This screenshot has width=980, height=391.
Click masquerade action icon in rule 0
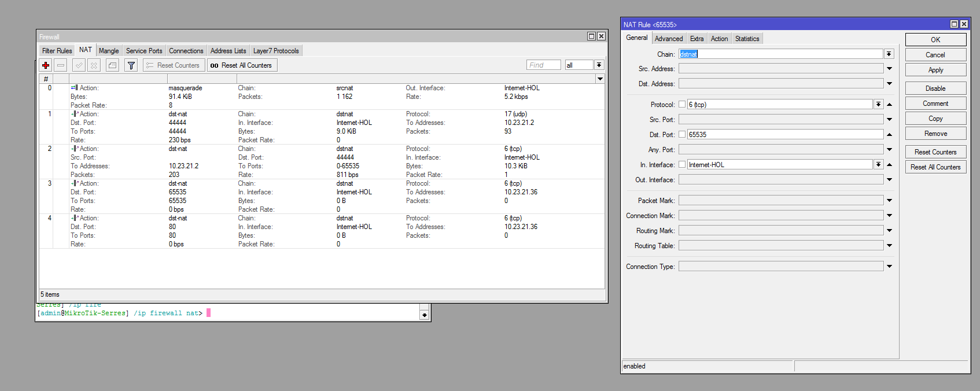point(75,88)
